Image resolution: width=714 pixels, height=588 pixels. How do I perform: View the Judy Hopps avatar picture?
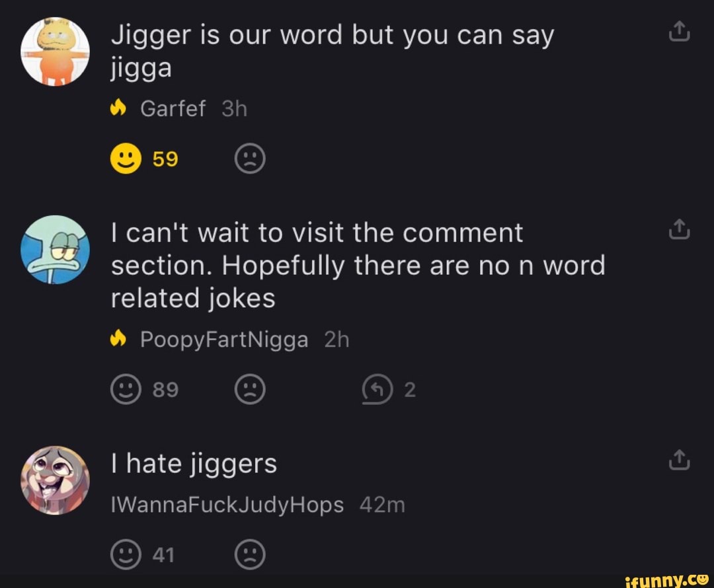coord(55,480)
